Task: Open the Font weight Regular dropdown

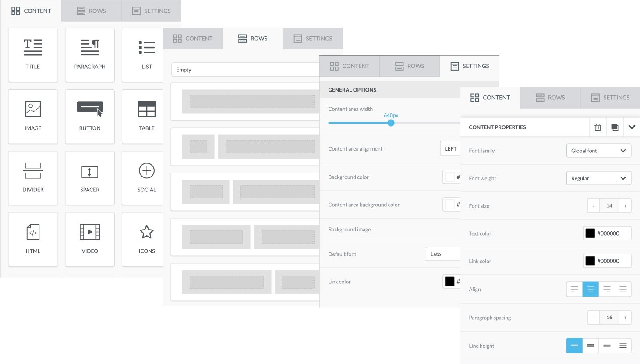Action: point(598,178)
